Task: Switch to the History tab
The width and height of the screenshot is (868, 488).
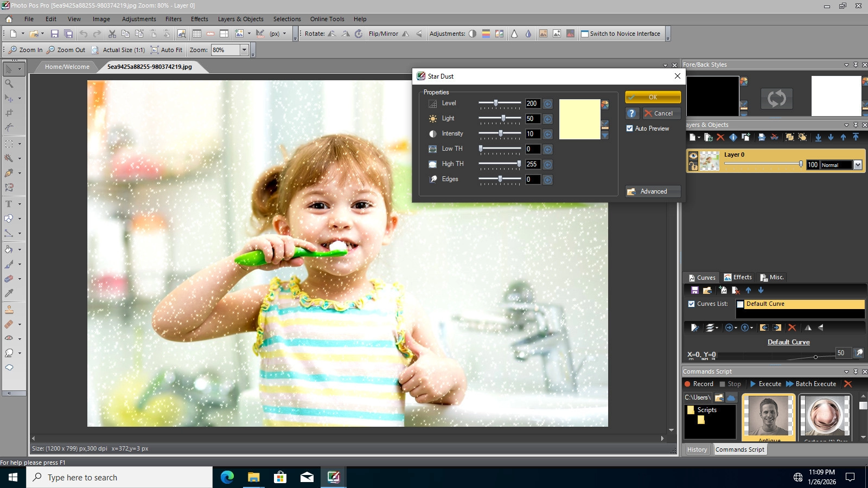Action: pyautogui.click(x=697, y=450)
